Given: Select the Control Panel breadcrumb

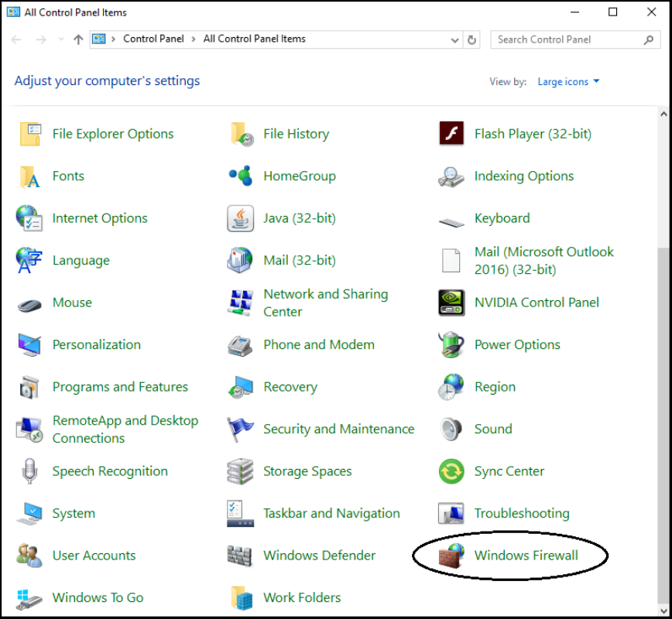Looking at the screenshot, I should tap(153, 39).
